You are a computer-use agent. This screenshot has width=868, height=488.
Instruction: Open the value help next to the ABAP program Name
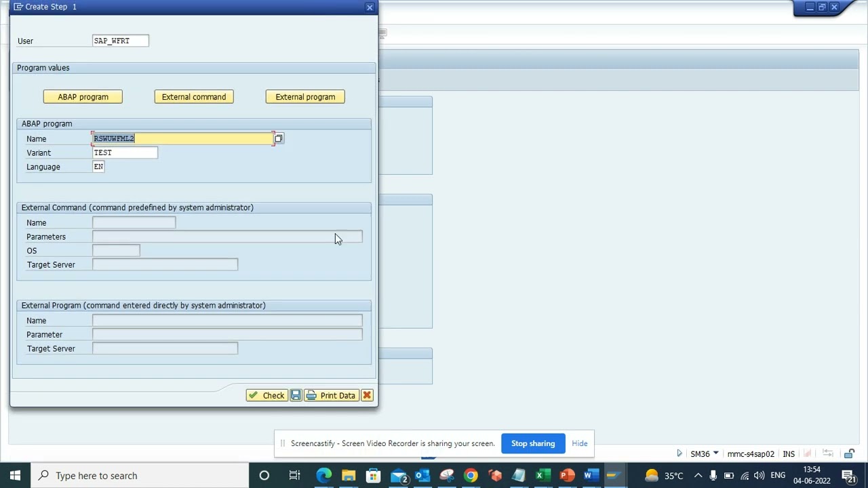[279, 138]
